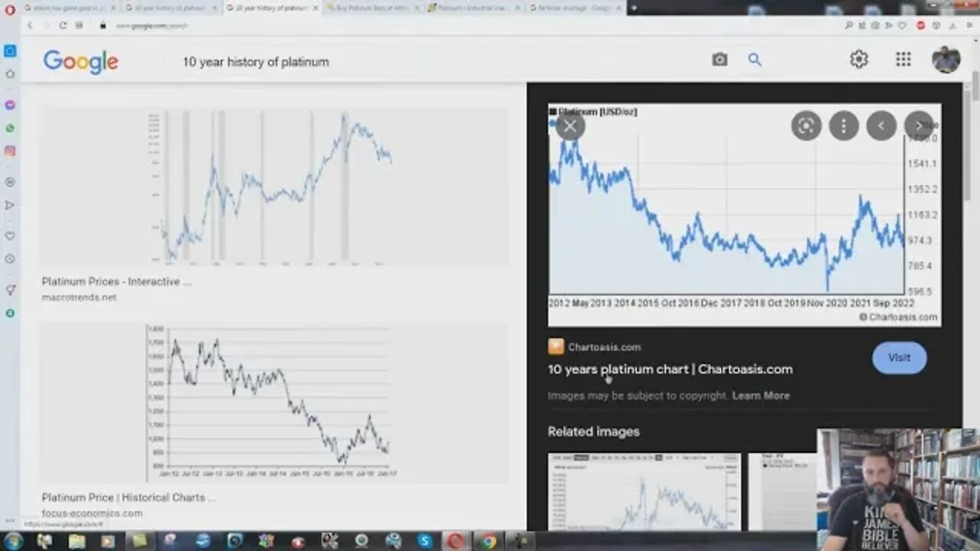Screen dimensions: 980x551
Task: Click 'Related images' heading
Action: [x=593, y=432]
